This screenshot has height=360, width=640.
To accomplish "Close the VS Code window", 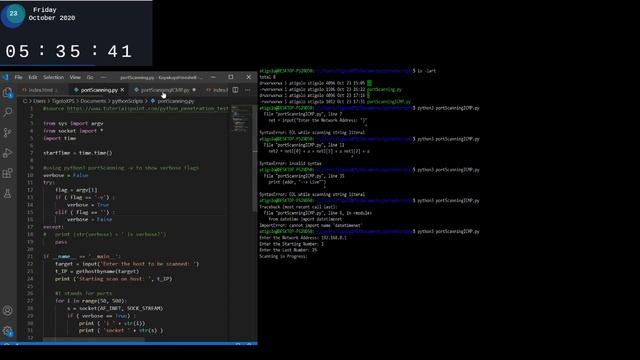I will pyautogui.click(x=249, y=77).
